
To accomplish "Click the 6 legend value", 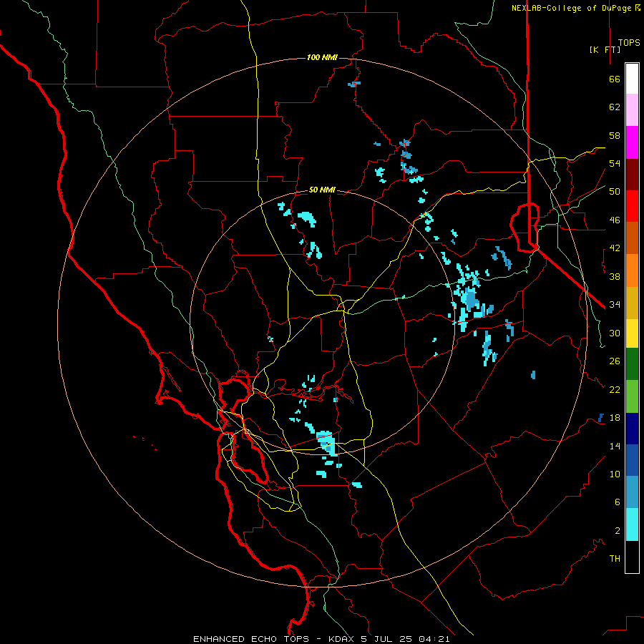I will [618, 502].
